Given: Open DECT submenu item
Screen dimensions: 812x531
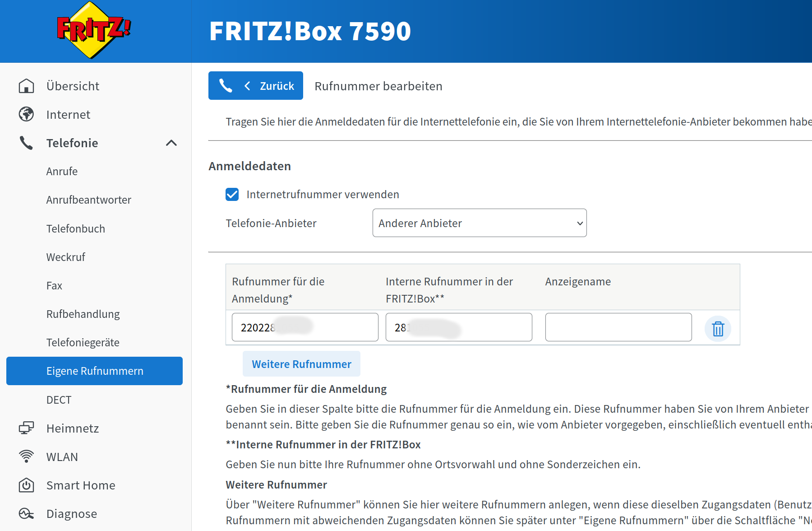Looking at the screenshot, I should point(59,400).
